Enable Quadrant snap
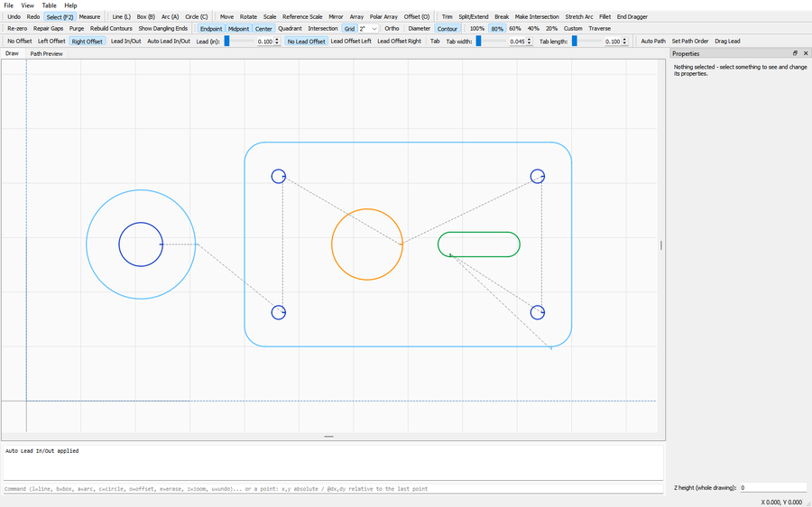The image size is (812, 507). pyautogui.click(x=290, y=29)
